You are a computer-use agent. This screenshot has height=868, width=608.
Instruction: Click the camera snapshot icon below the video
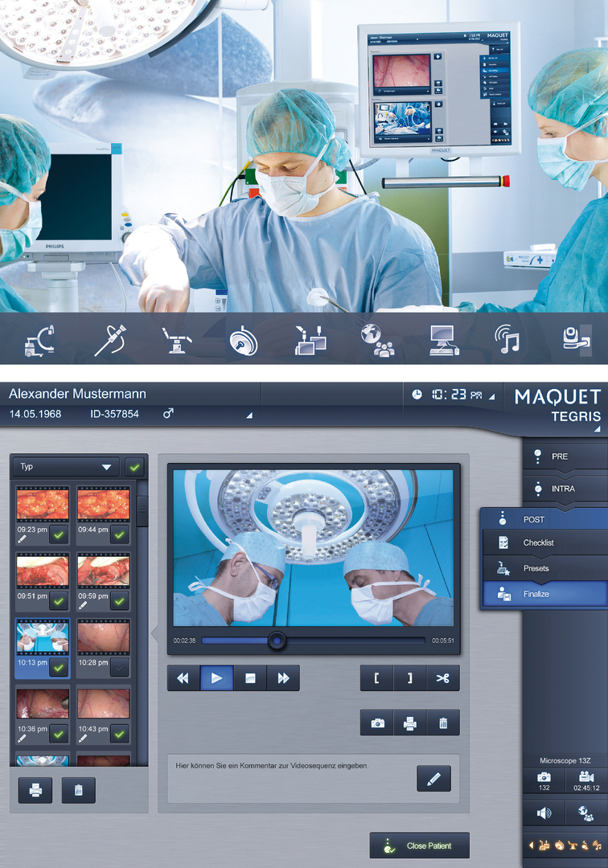pyautogui.click(x=376, y=723)
